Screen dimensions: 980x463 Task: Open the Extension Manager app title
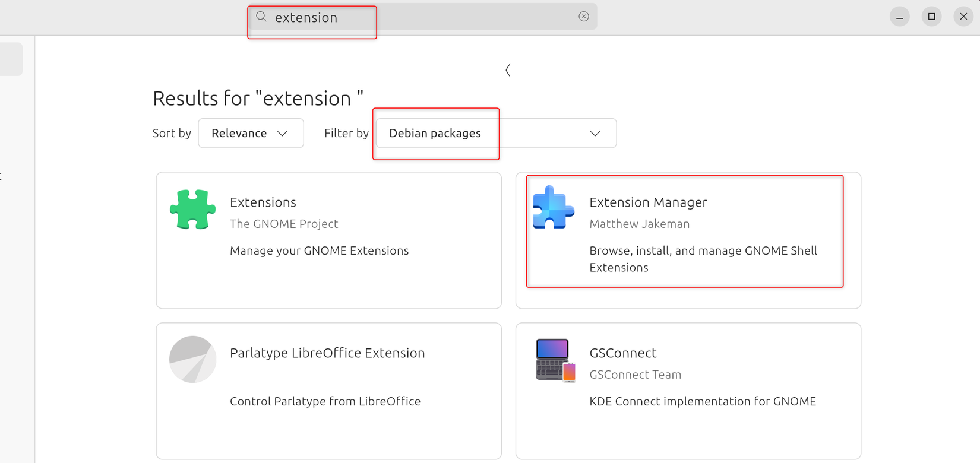coord(648,202)
